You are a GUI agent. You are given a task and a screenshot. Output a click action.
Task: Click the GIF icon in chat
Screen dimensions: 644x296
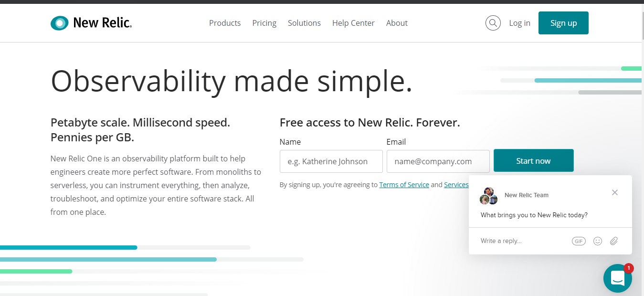tap(579, 241)
